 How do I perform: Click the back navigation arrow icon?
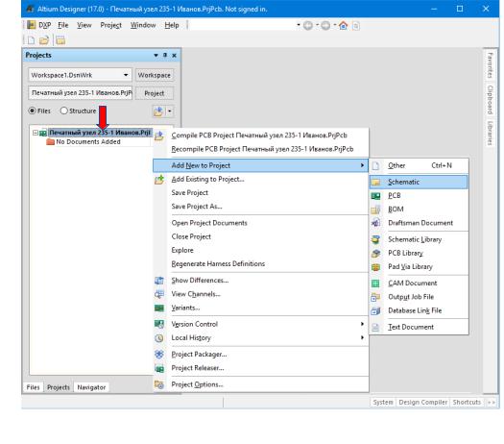[308, 25]
